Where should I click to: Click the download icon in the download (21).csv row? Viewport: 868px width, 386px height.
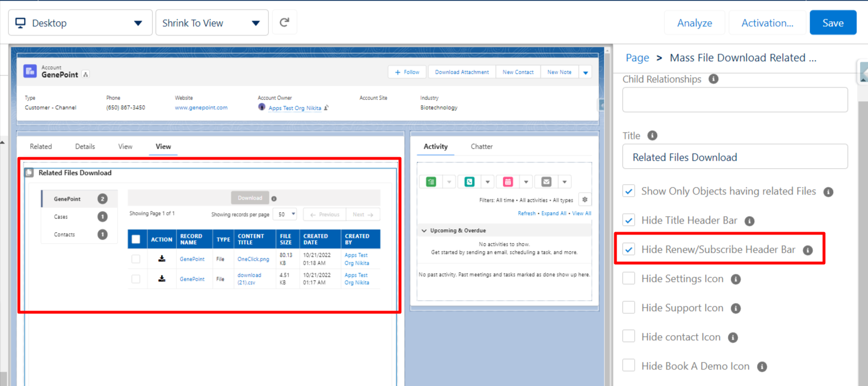(x=162, y=278)
